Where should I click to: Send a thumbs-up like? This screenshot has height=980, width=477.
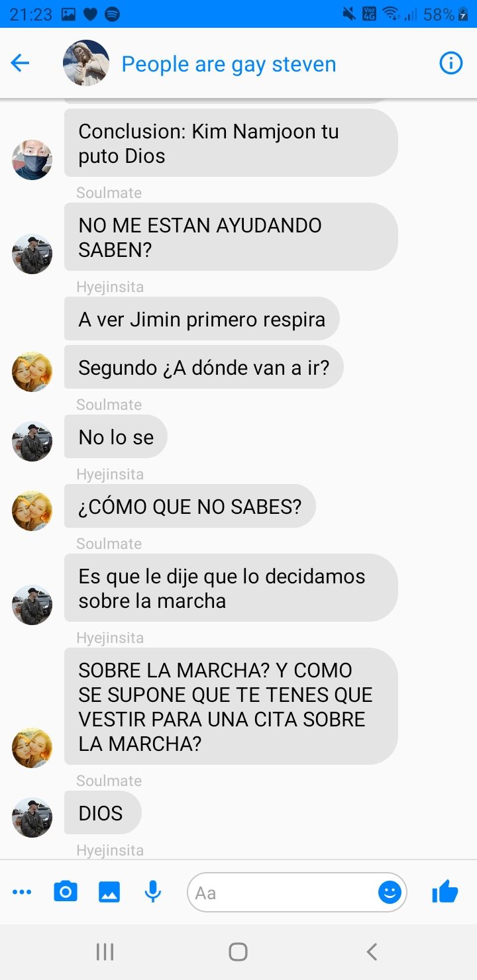tap(445, 891)
